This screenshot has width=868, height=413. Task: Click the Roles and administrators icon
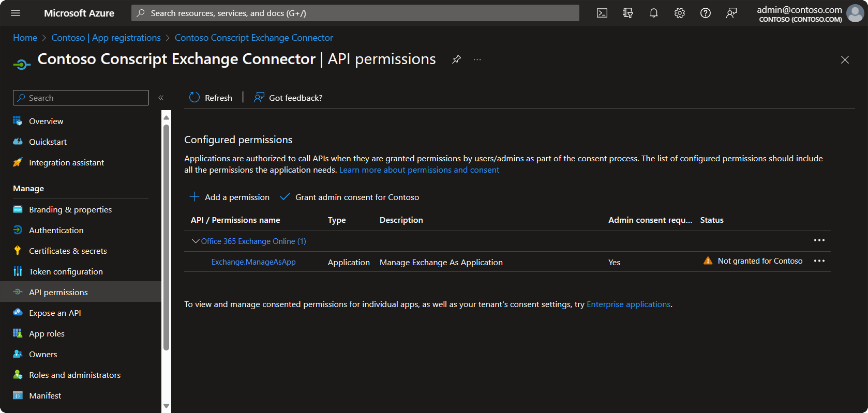click(x=18, y=374)
